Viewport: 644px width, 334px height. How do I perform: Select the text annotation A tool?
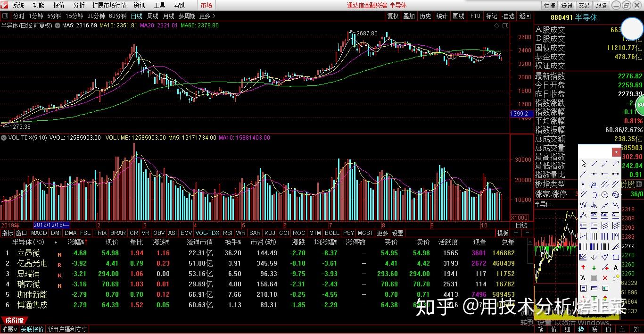[616, 267]
